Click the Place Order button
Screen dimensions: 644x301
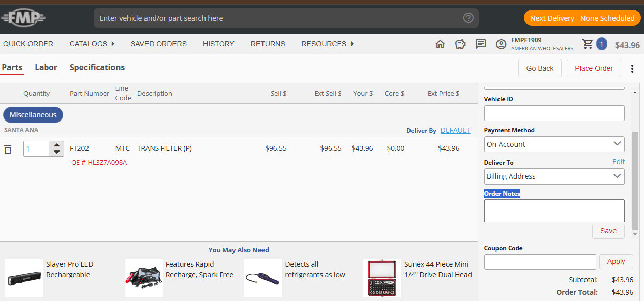(594, 68)
